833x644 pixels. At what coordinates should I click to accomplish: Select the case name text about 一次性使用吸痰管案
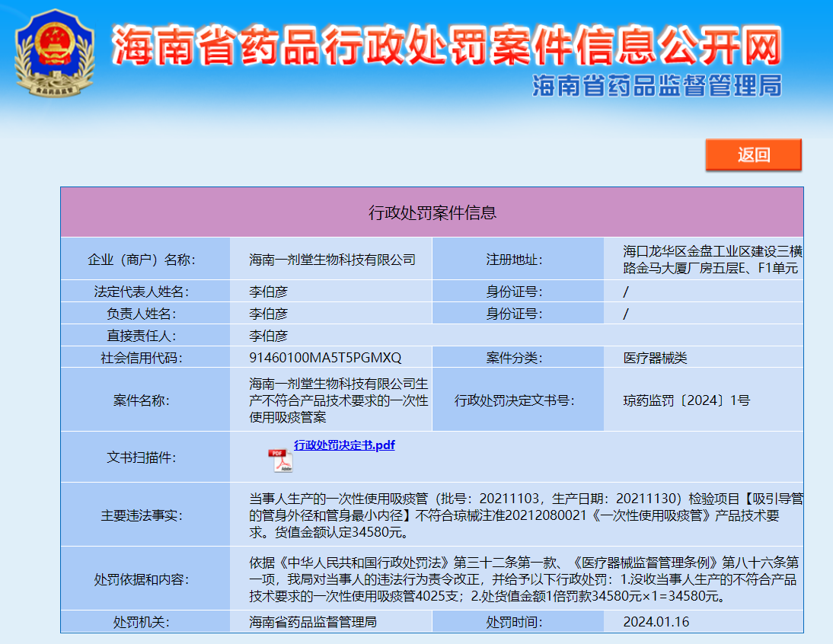coord(338,400)
